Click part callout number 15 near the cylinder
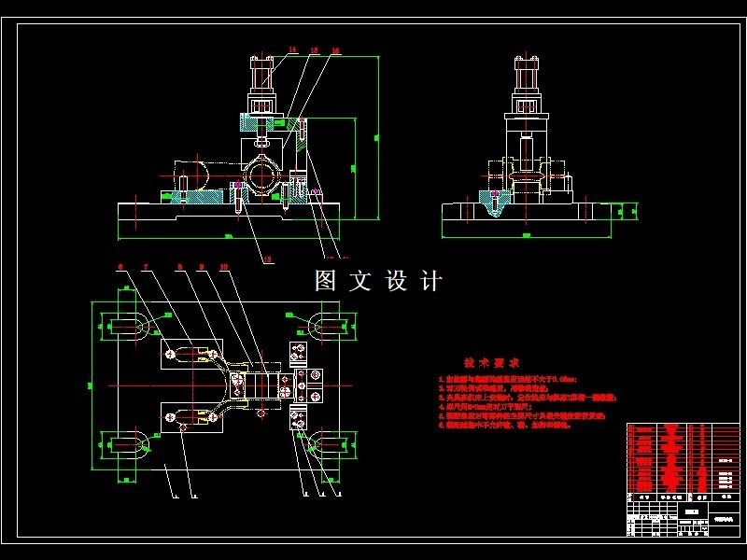This screenshot has width=747, height=560. (x=314, y=50)
